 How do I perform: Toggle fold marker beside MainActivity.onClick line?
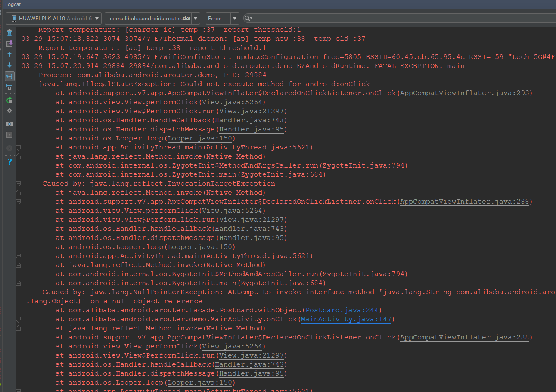point(18,319)
